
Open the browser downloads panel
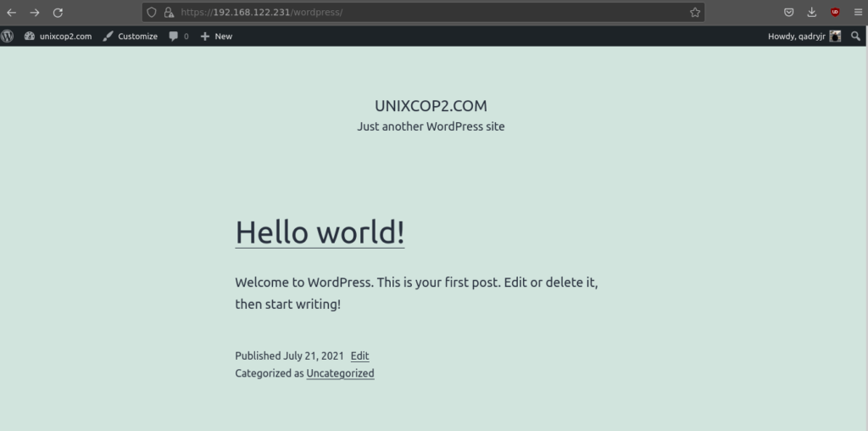pos(811,12)
